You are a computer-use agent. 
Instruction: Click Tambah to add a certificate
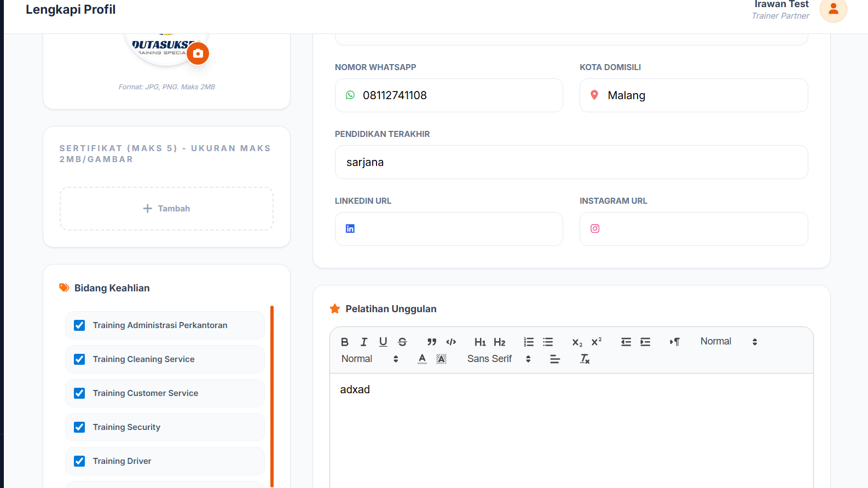pyautogui.click(x=166, y=209)
